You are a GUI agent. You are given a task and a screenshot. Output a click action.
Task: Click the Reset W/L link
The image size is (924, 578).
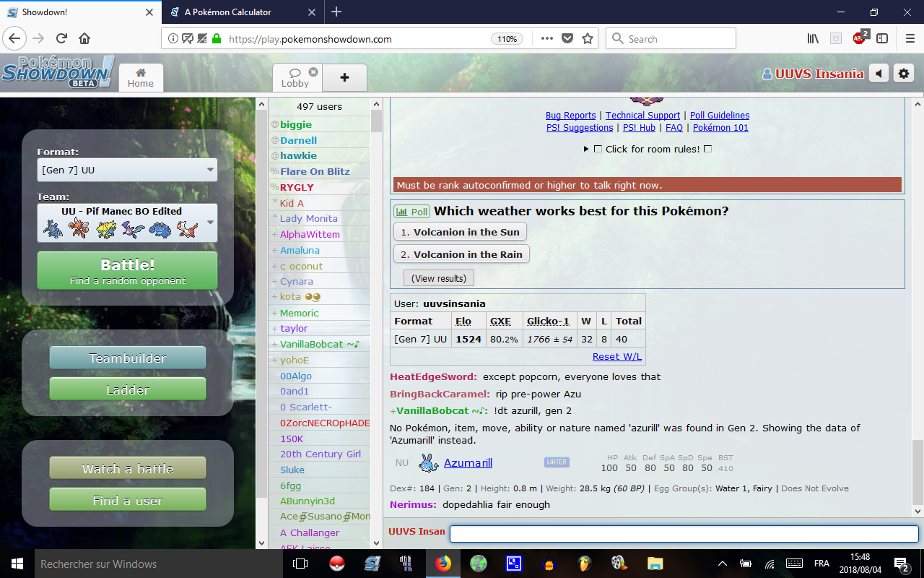[x=617, y=356]
